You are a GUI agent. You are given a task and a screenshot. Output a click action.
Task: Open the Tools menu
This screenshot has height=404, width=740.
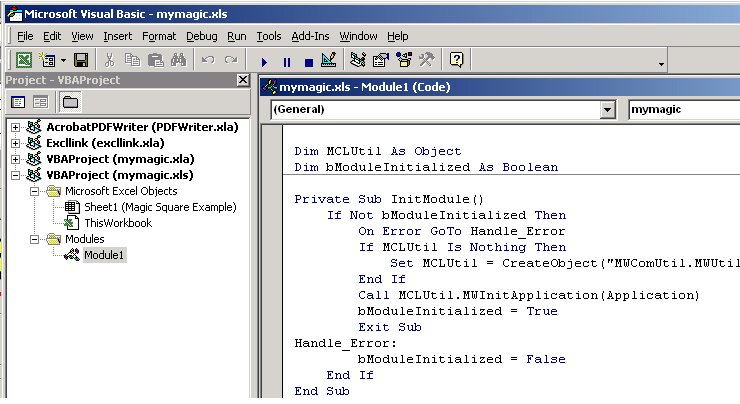point(269,36)
